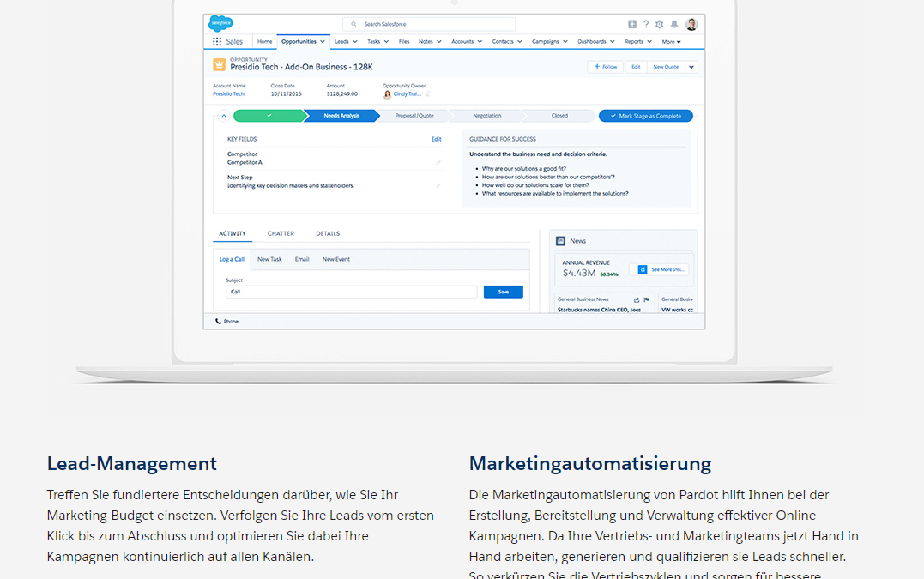This screenshot has height=579, width=924.
Task: Click the phone icon in the utility bar
Action: click(x=218, y=322)
